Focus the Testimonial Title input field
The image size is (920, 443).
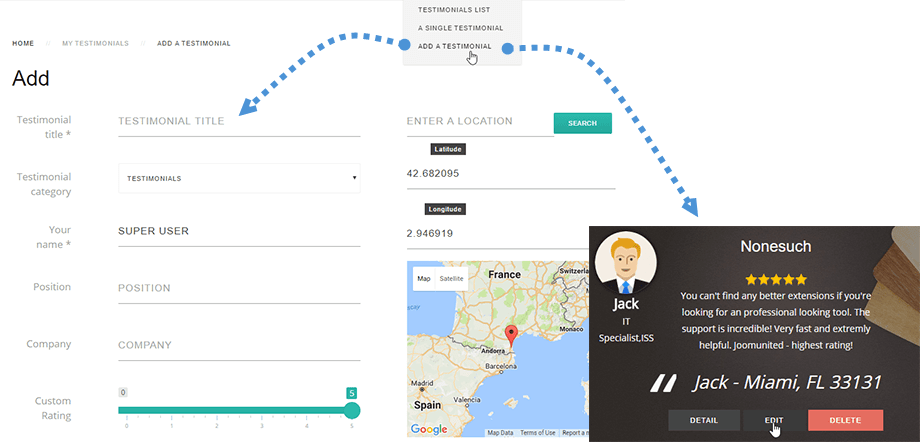239,121
